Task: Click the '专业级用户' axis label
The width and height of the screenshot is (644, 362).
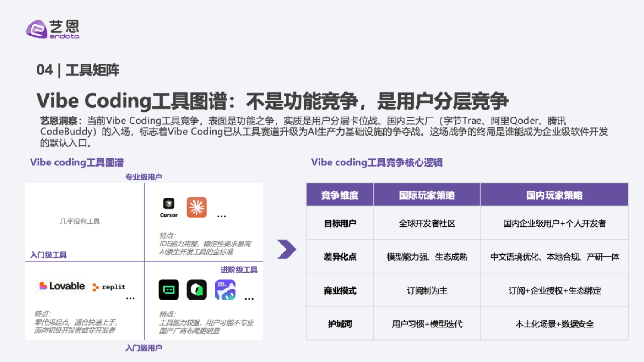Action: (x=144, y=177)
